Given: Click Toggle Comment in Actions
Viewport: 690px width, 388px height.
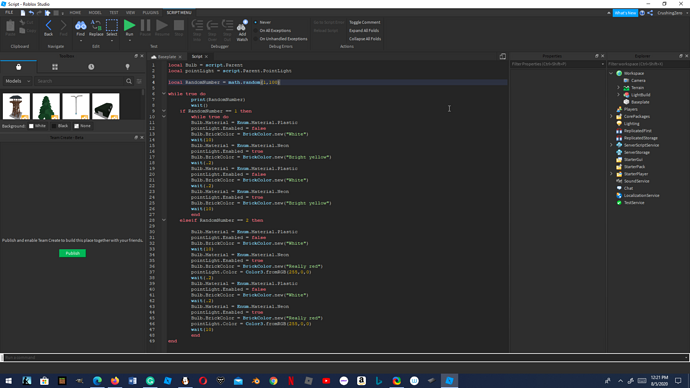Looking at the screenshot, I should (364, 22).
